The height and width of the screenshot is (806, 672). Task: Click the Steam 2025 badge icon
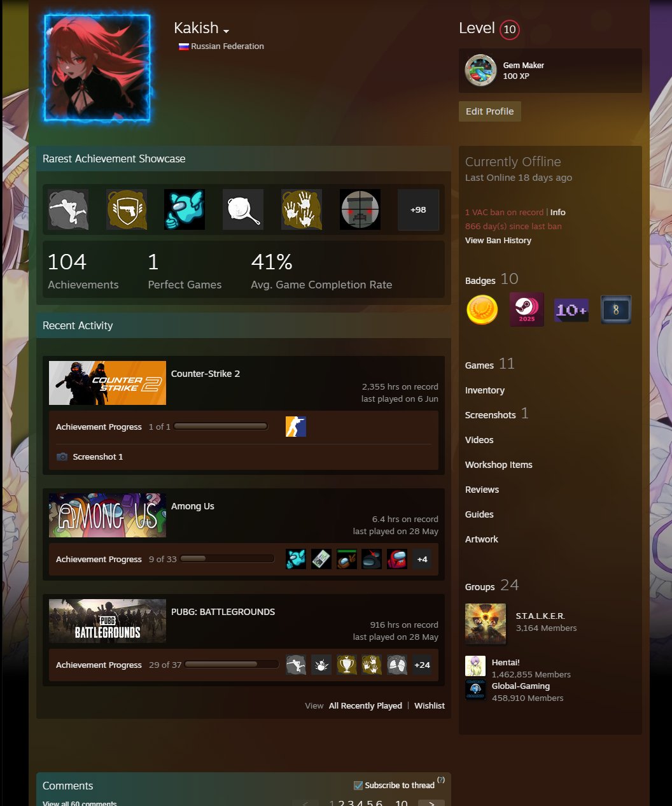point(527,309)
